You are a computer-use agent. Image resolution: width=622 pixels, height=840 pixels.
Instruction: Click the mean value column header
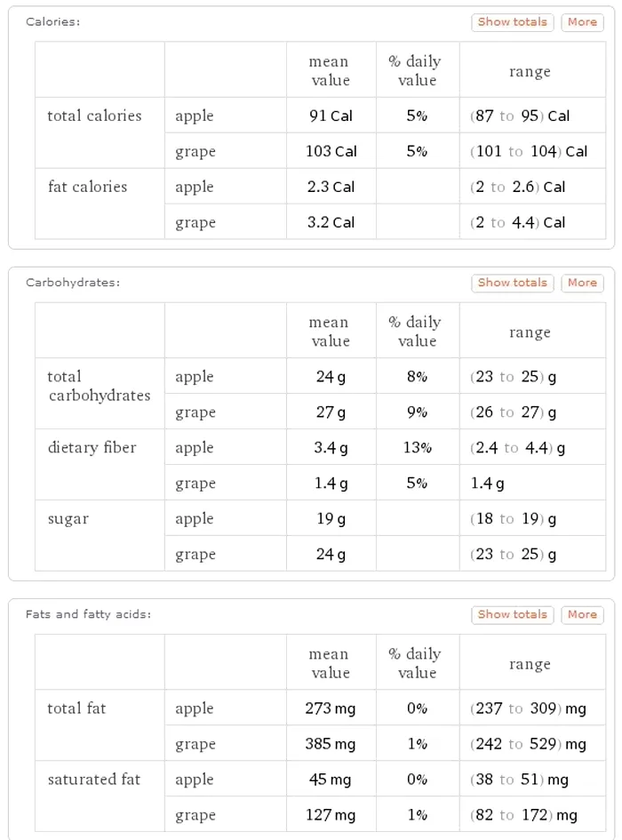[329, 69]
